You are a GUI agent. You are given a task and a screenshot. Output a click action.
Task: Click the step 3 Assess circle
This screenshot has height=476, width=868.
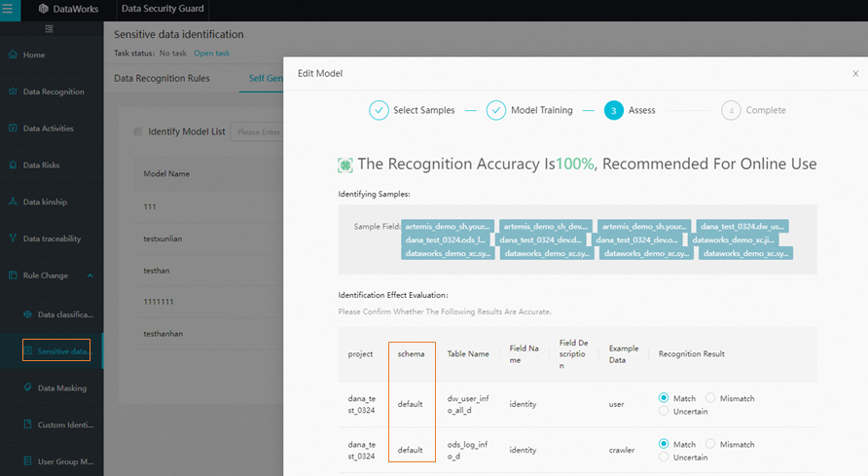[613, 110]
